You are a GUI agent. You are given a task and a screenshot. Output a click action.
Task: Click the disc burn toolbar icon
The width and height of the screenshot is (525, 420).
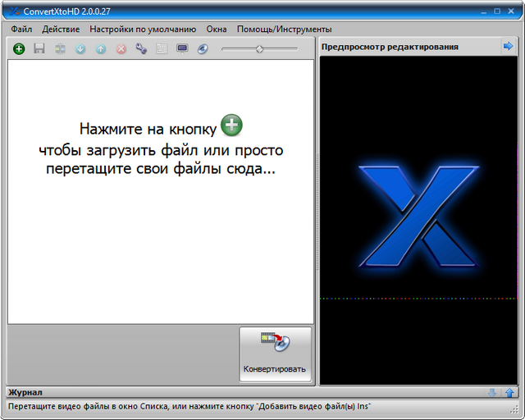pos(203,49)
